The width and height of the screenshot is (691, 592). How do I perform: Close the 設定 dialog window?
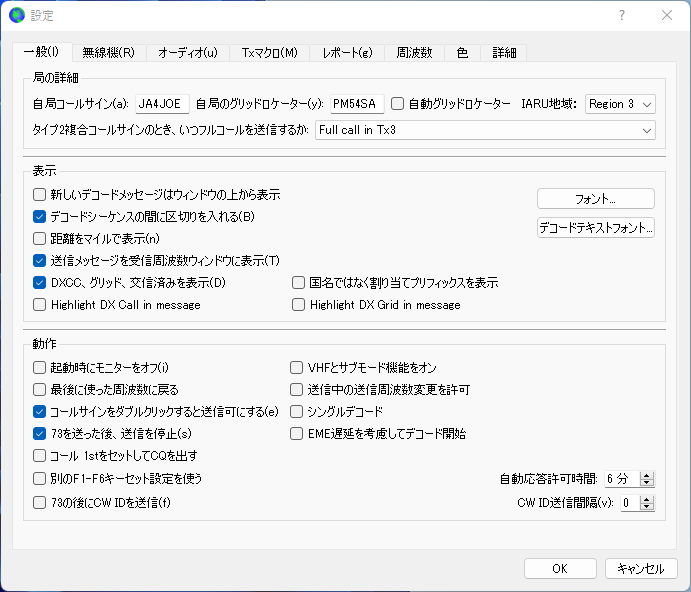coord(667,15)
